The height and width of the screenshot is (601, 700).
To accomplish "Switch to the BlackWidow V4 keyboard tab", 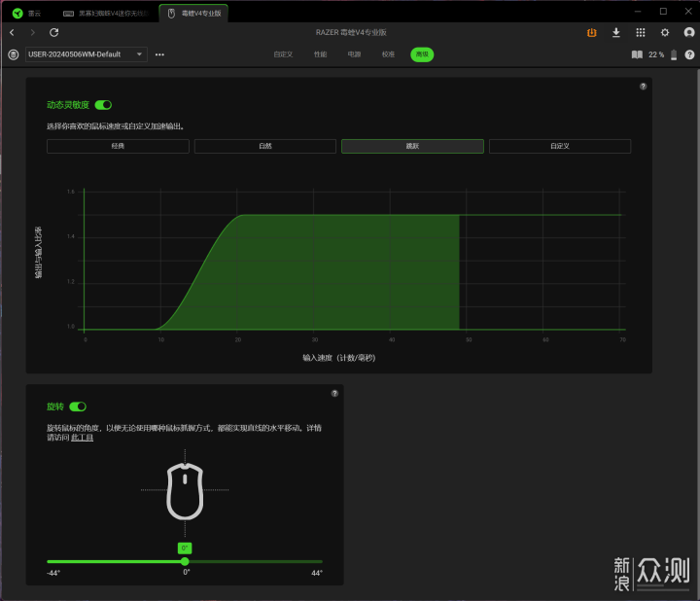I will pyautogui.click(x=105, y=14).
